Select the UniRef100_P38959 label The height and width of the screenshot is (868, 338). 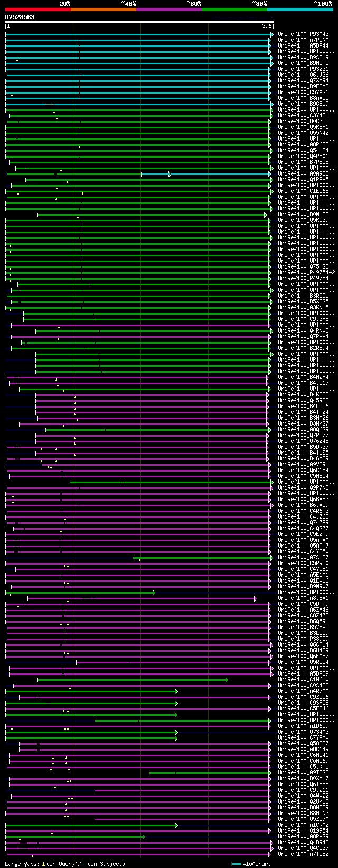(x=303, y=639)
